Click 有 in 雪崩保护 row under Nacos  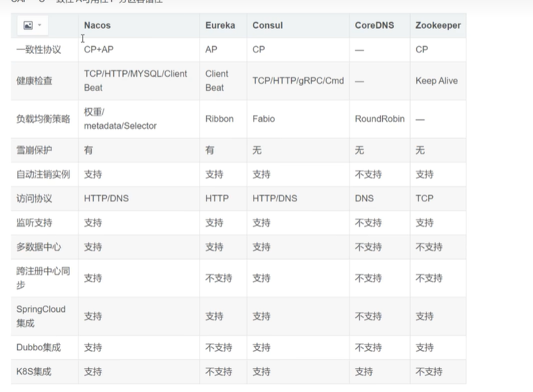pos(88,150)
